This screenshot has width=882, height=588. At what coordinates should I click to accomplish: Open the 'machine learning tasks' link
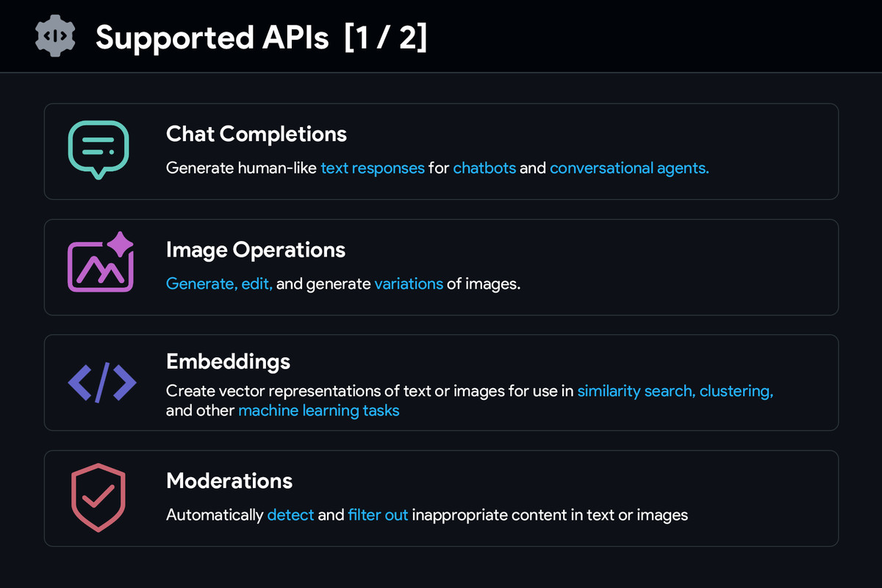319,410
